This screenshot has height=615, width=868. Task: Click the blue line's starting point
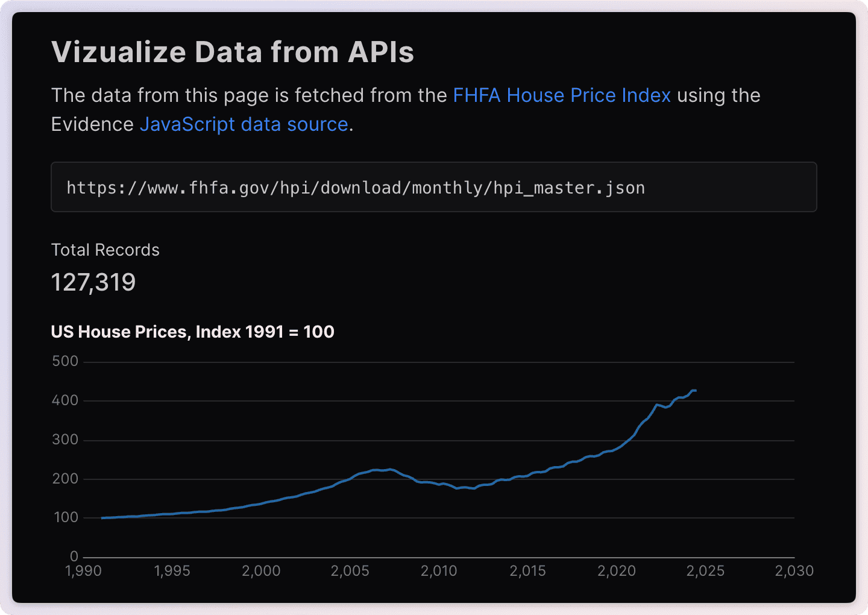[x=102, y=518]
